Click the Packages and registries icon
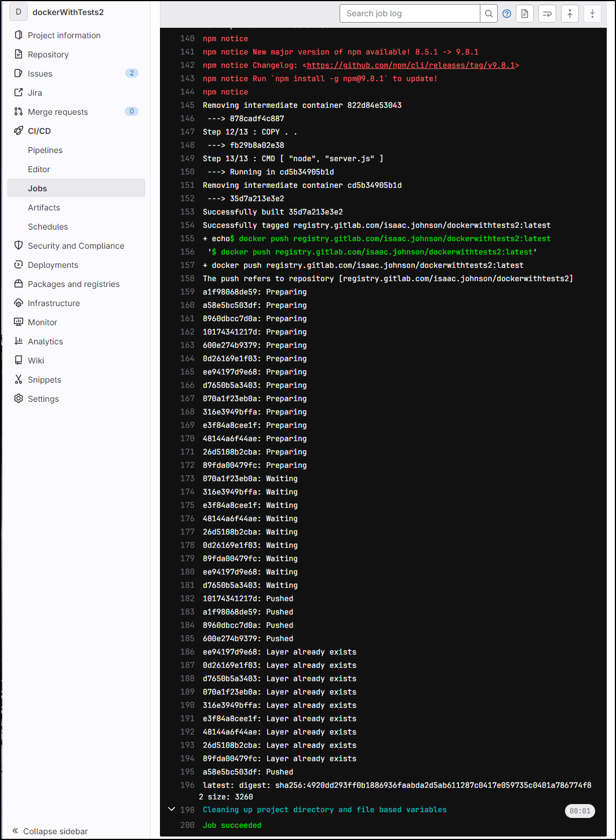The image size is (616, 840). point(19,284)
